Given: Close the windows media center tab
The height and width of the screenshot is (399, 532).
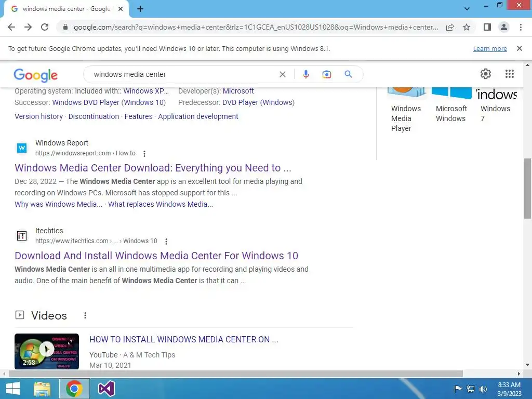Looking at the screenshot, I should (121, 9).
